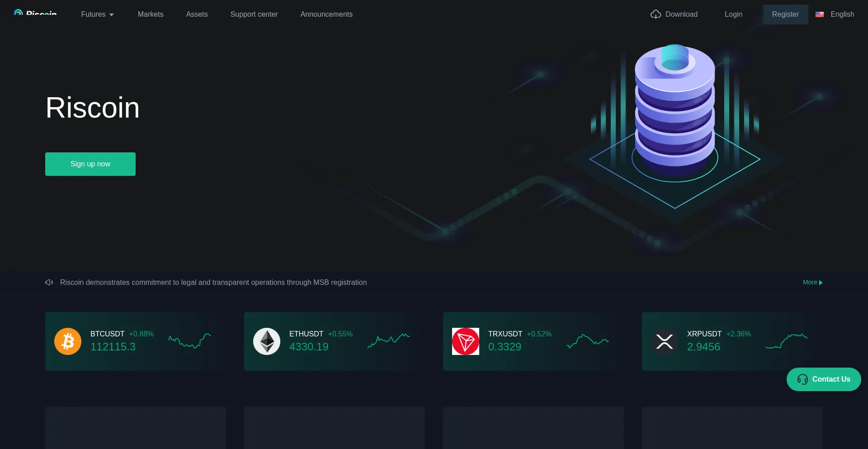
Task: Click the Tron coin icon
Action: click(x=466, y=341)
